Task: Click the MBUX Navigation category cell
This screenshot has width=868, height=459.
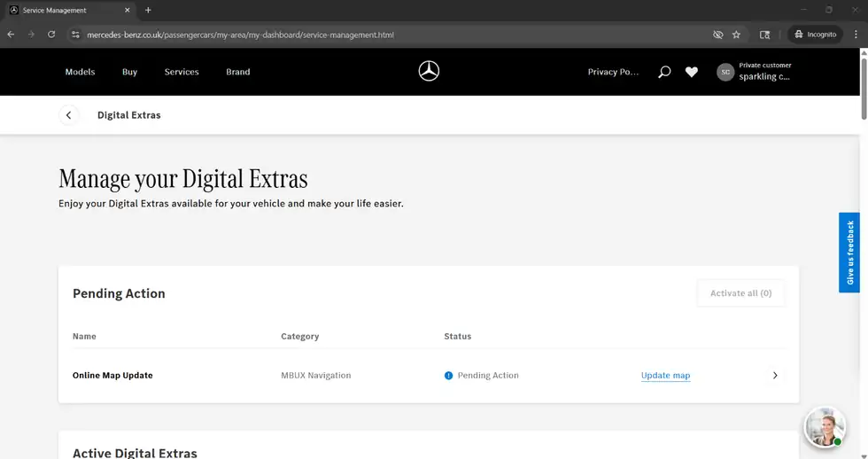Action: click(x=315, y=376)
